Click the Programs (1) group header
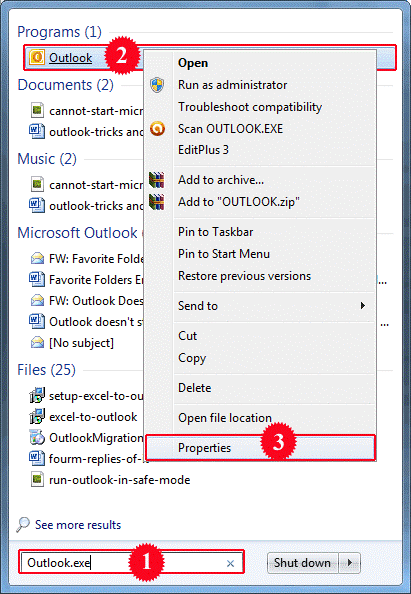 click(59, 32)
